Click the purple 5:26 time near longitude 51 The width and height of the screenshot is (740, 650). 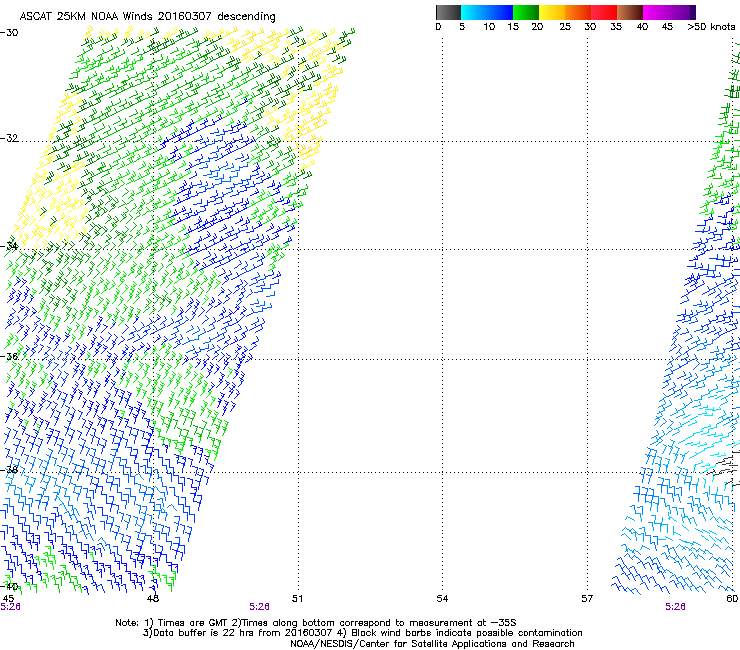(x=260, y=607)
